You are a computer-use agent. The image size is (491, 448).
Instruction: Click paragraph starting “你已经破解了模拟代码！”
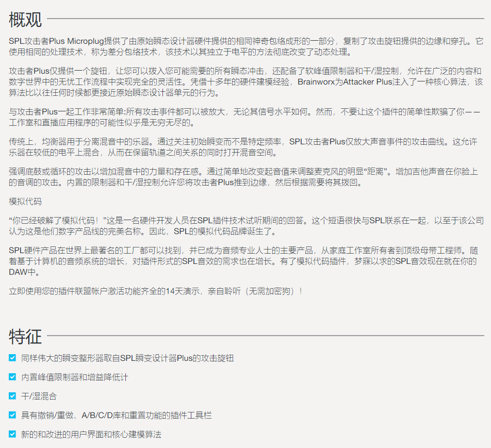tap(246, 226)
